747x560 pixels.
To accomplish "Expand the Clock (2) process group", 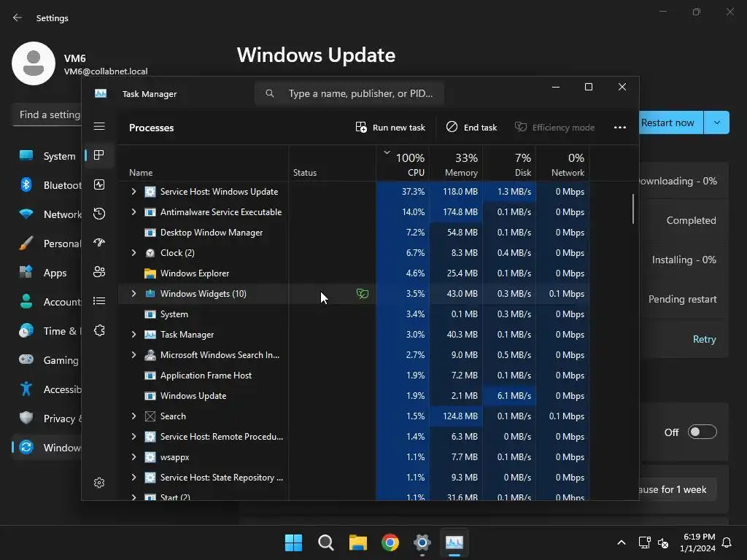I will 134,253.
